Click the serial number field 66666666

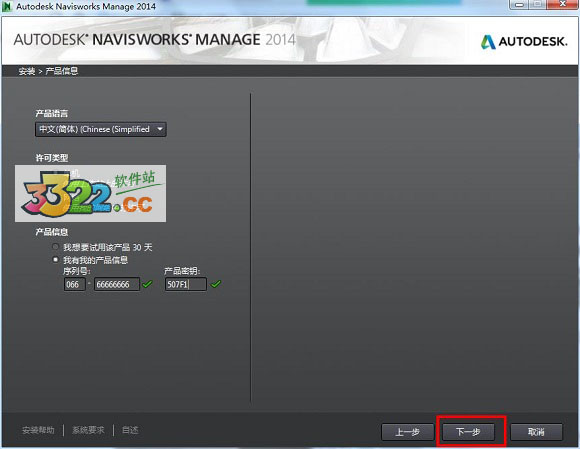(117, 284)
